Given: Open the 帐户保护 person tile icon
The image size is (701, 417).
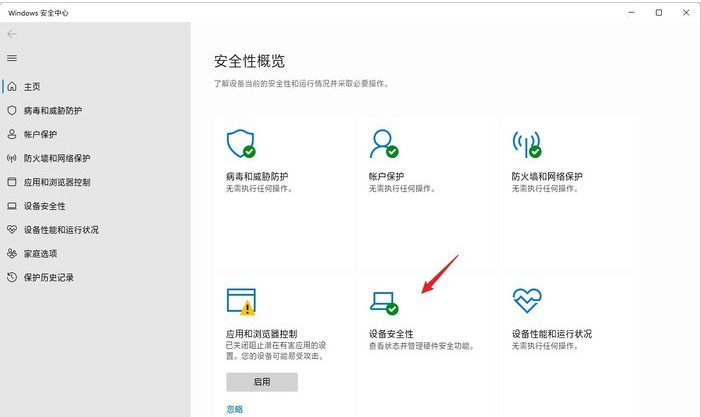Looking at the screenshot, I should click(384, 143).
